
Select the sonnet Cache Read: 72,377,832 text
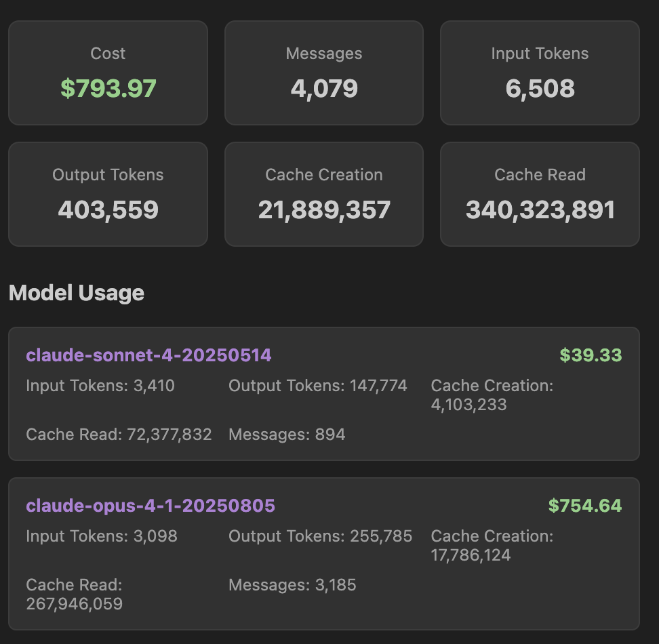coord(119,435)
